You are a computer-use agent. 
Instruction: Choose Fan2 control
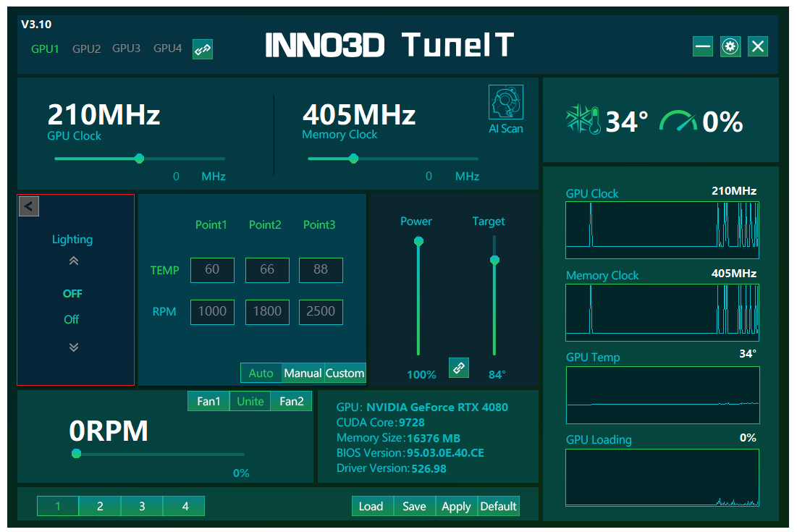[291, 401]
